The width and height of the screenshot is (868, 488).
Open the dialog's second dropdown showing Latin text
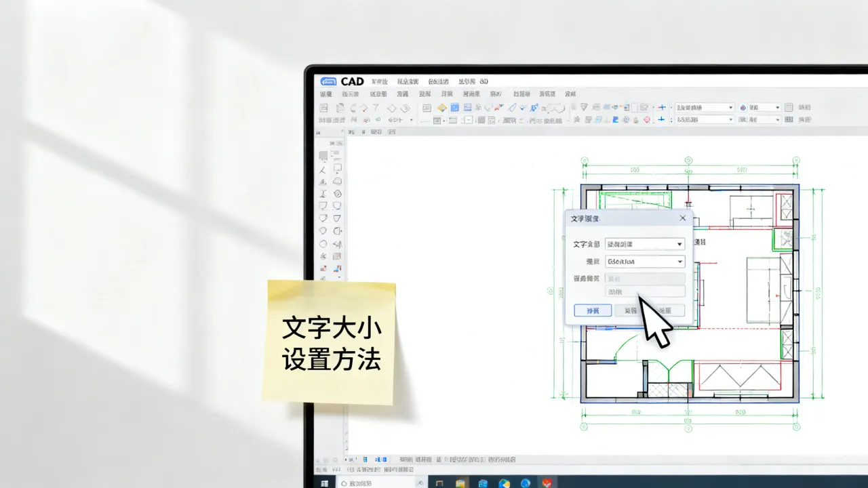(x=645, y=261)
